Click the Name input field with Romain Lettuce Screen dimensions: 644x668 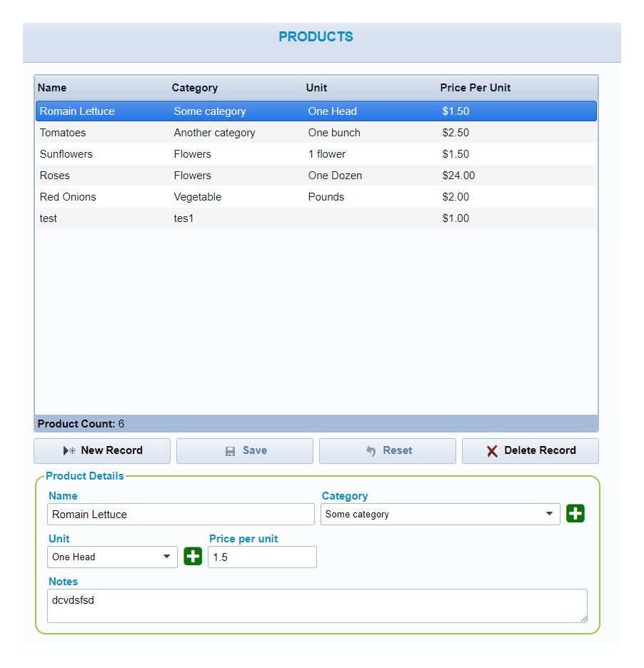(x=181, y=515)
